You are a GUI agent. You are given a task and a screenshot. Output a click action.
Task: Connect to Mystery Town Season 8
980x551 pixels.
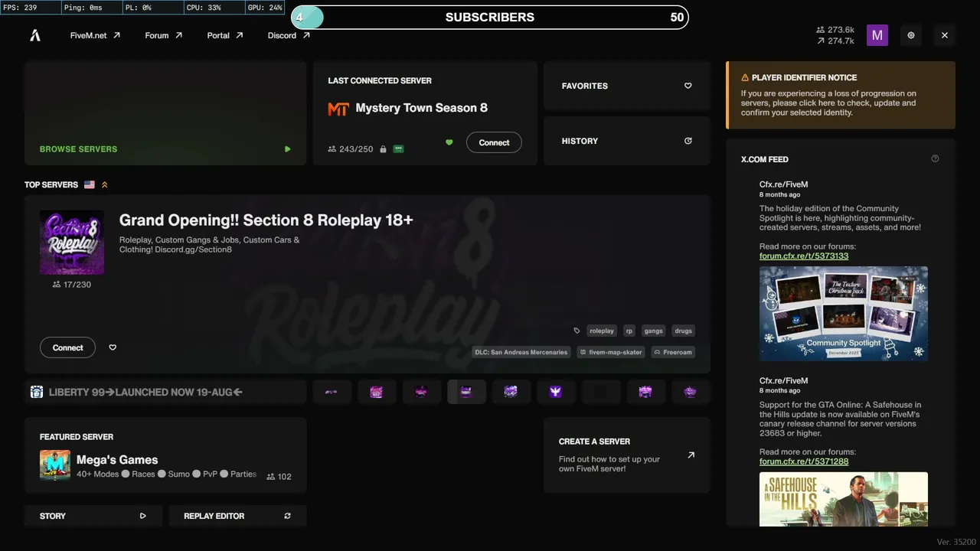click(494, 142)
